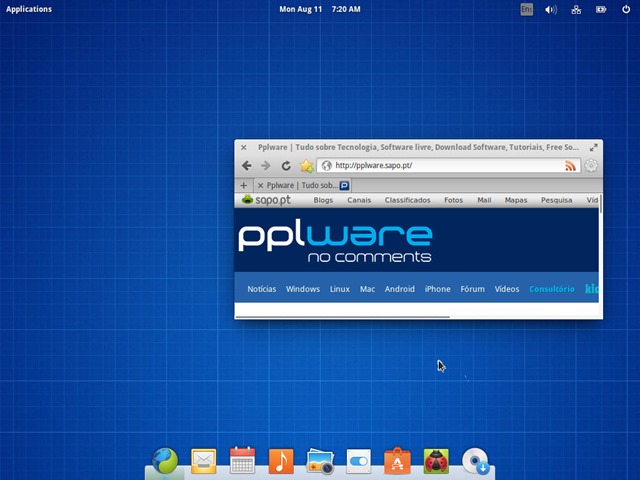640x480 pixels.
Task: Click the horizontal scrollbar in browser
Action: 343,317
